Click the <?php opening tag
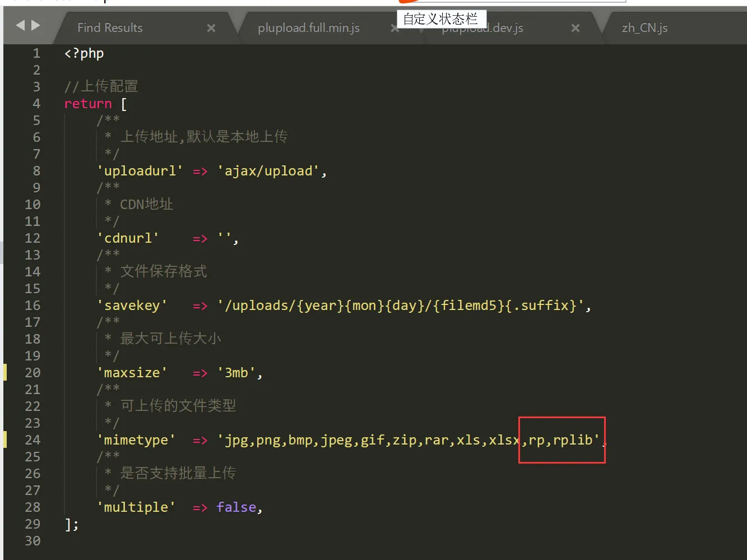The image size is (747, 560). pos(84,54)
